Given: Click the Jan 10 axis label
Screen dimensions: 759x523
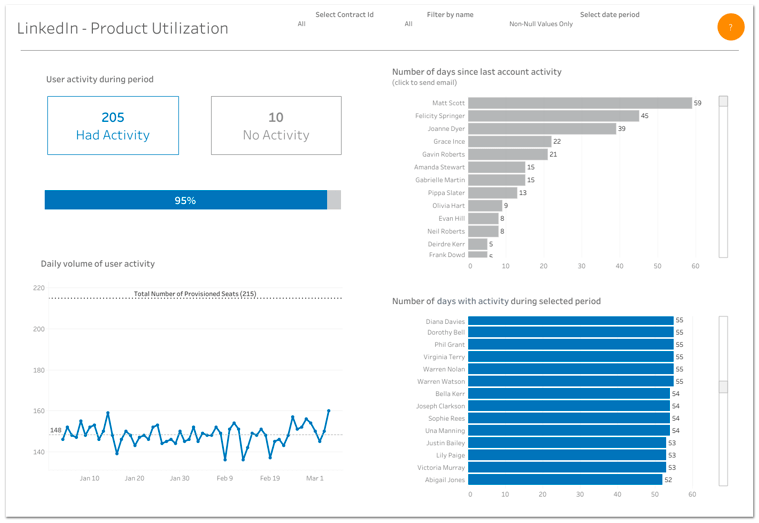Looking at the screenshot, I should 90,478.
